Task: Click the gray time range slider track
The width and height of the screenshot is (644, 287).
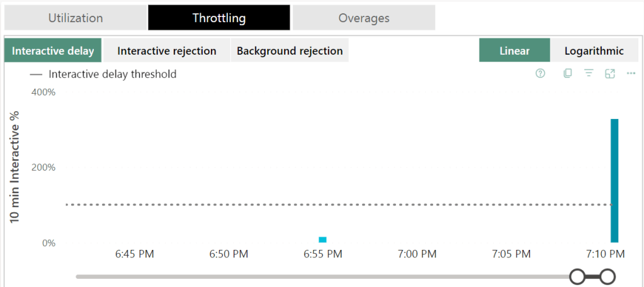Action: coord(315,276)
